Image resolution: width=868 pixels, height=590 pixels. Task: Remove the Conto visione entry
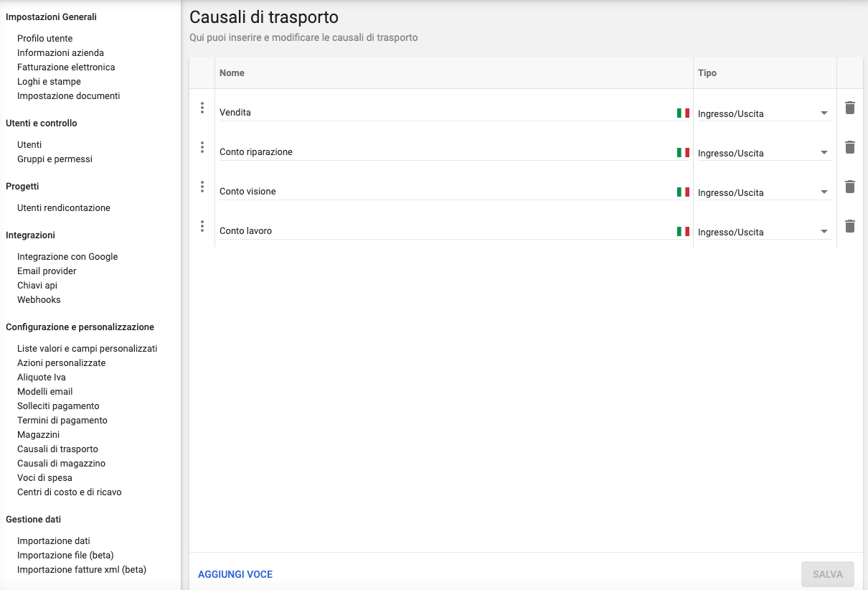(850, 187)
